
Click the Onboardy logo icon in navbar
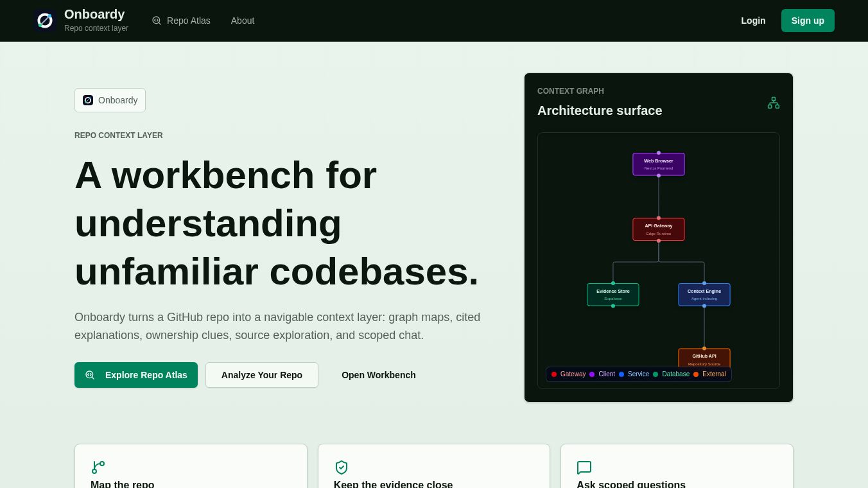45,21
